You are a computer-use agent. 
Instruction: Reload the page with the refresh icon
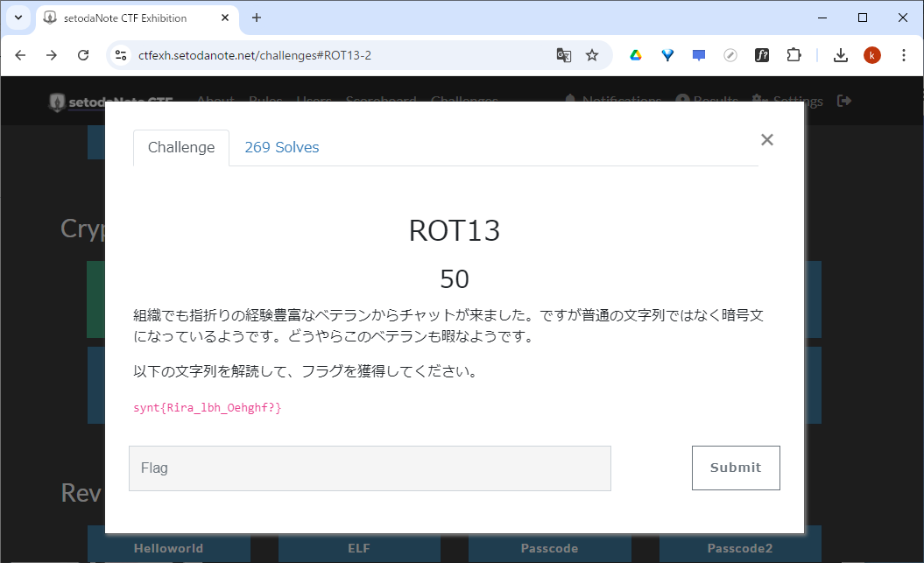point(83,54)
